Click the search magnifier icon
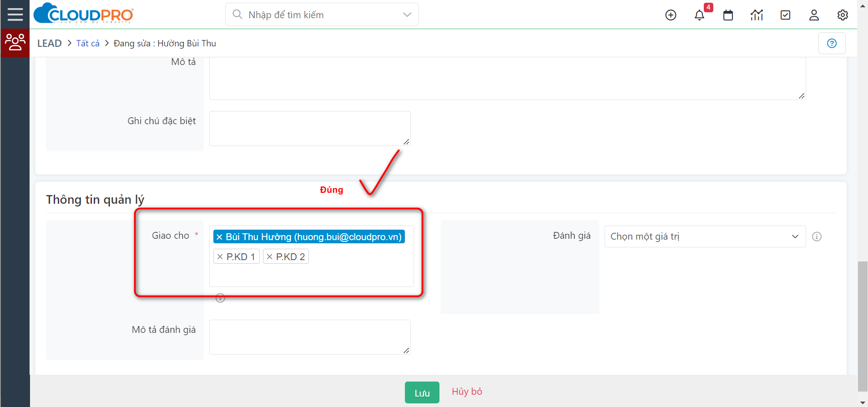 pyautogui.click(x=237, y=15)
